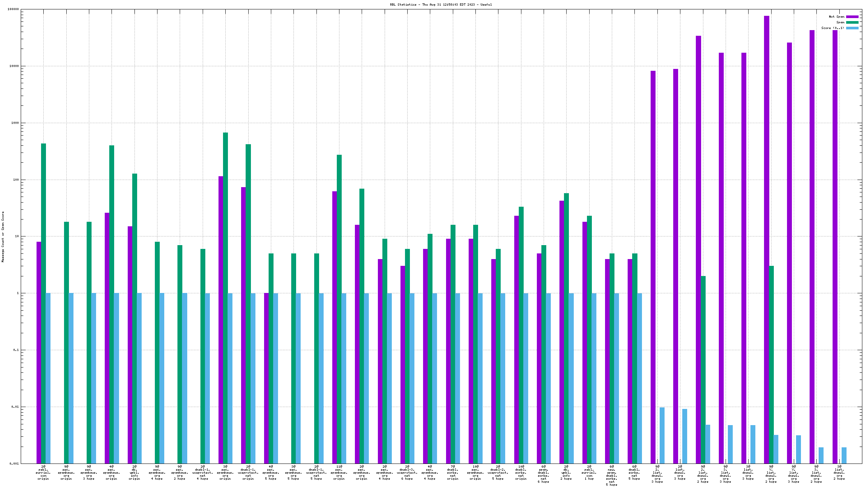The width and height of the screenshot is (868, 488).
Task: Click the dnsbl-3.uceprotect.net 6 hops label
Action: (407, 473)
